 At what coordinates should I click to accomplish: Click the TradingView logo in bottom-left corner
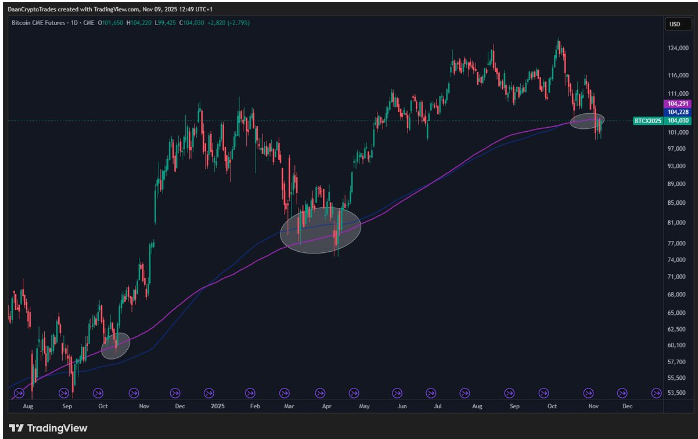point(48,428)
